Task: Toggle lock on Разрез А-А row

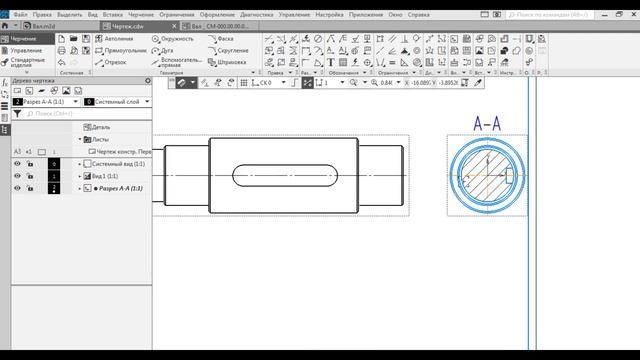Action: 30,188
